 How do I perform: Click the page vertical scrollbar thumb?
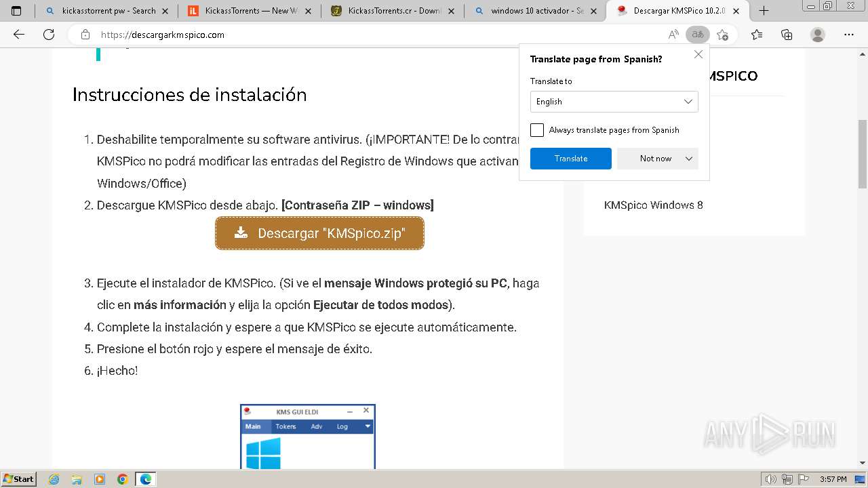[863, 154]
